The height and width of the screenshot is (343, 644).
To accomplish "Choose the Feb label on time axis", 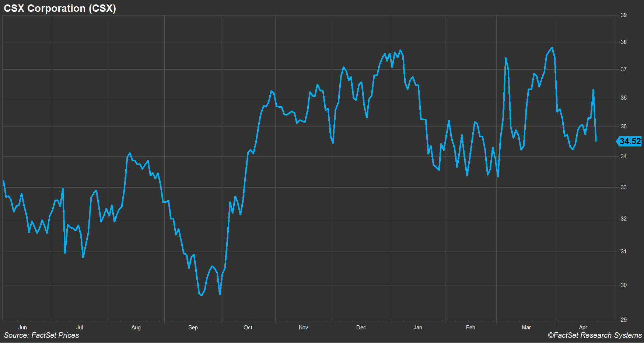I will pyautogui.click(x=470, y=328).
